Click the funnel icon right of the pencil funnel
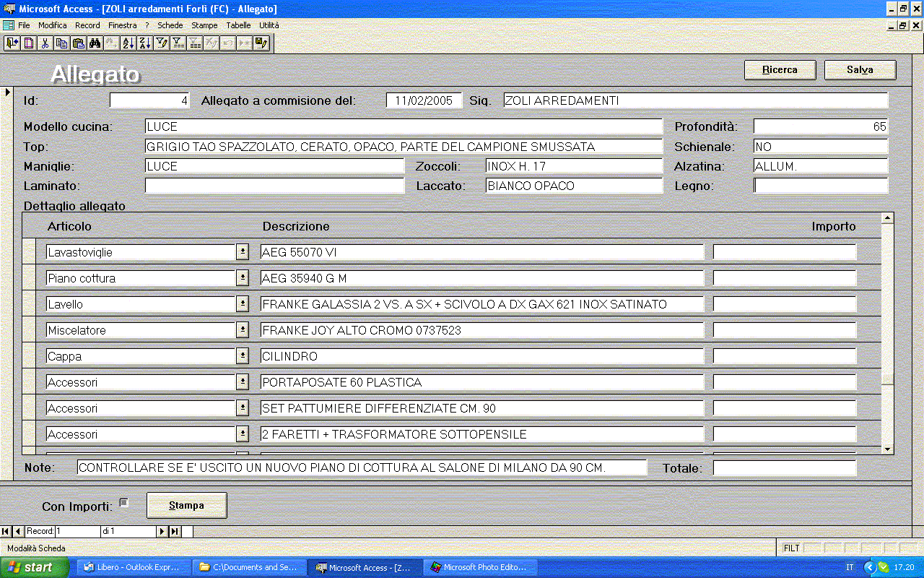924x578 pixels. click(x=178, y=43)
